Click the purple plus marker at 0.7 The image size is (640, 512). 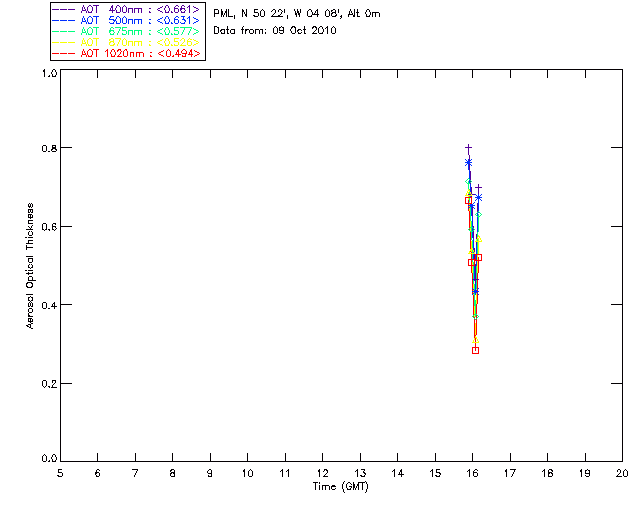tap(478, 187)
